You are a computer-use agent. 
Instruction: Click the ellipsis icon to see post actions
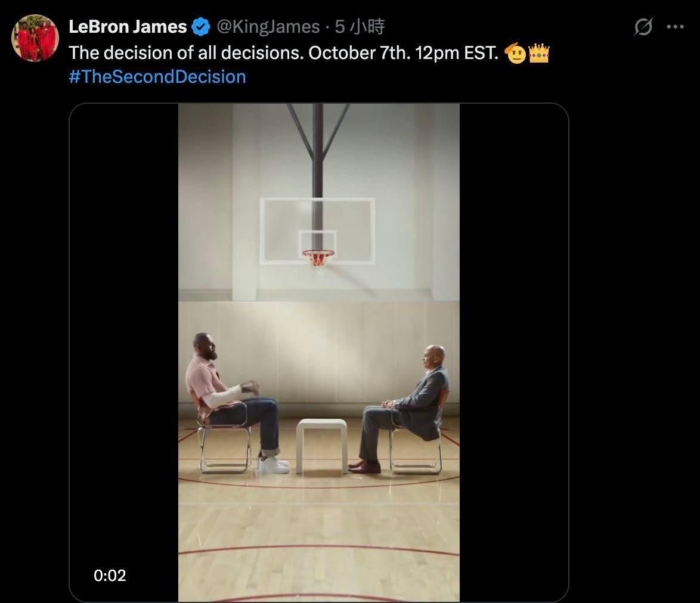tap(676, 25)
